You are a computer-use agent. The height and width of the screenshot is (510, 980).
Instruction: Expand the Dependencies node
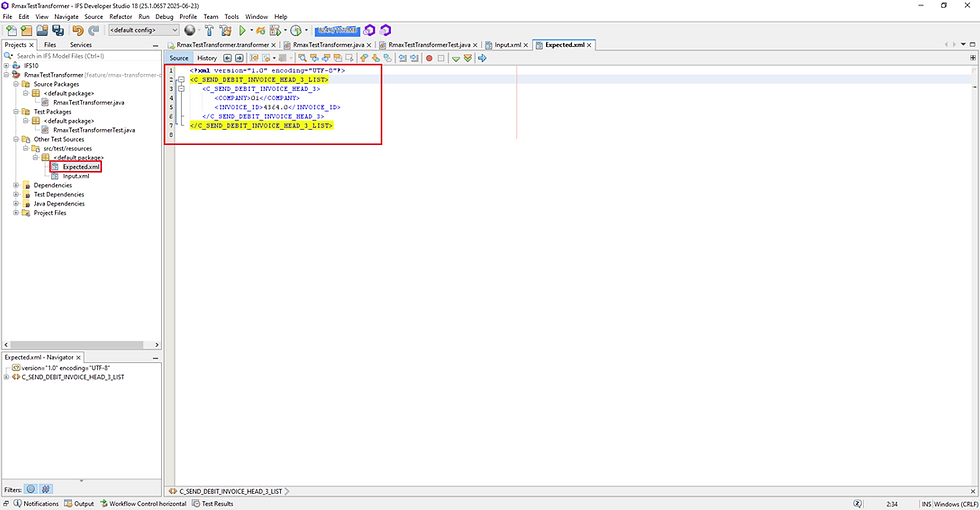point(16,185)
